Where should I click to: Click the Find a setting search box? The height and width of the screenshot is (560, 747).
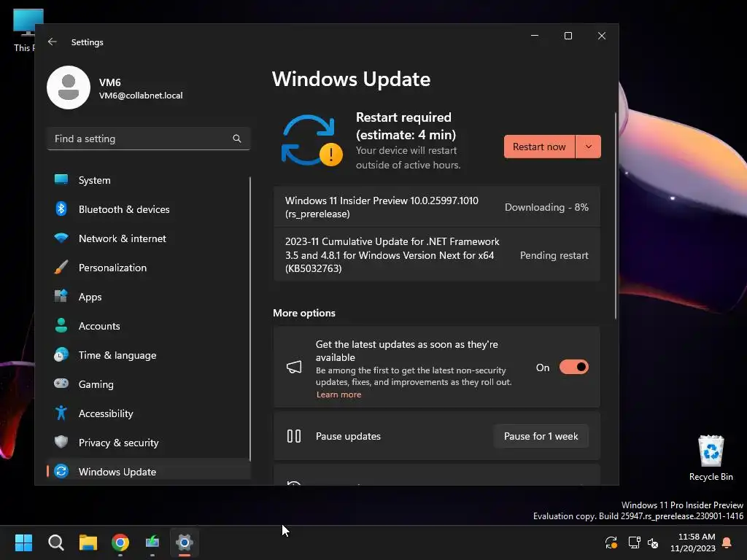click(x=149, y=139)
